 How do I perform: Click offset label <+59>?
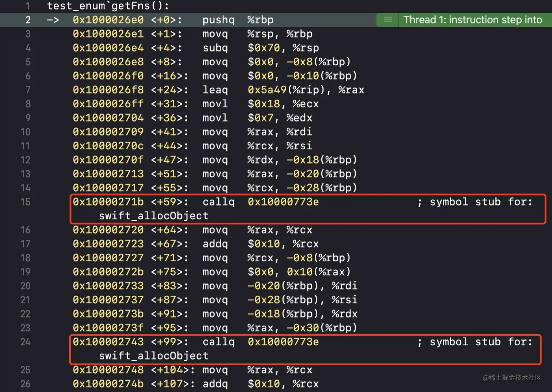(169, 202)
